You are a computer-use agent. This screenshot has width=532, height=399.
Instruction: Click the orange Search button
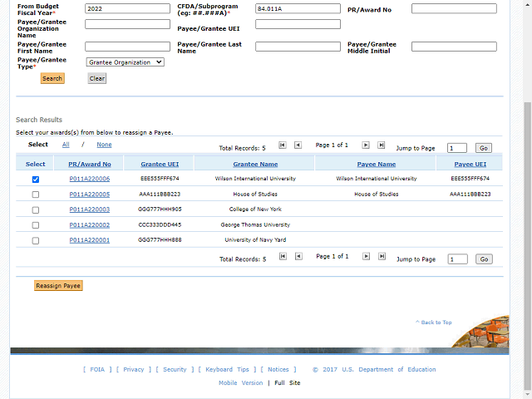pos(52,78)
